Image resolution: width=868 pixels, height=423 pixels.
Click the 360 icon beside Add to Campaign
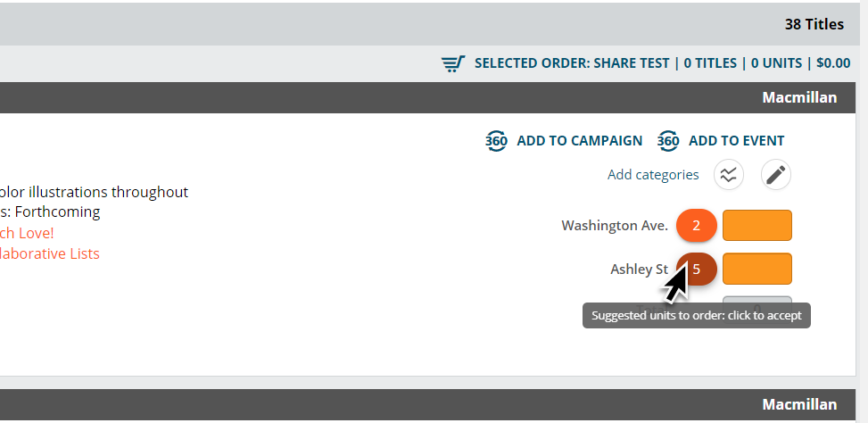pos(496,141)
